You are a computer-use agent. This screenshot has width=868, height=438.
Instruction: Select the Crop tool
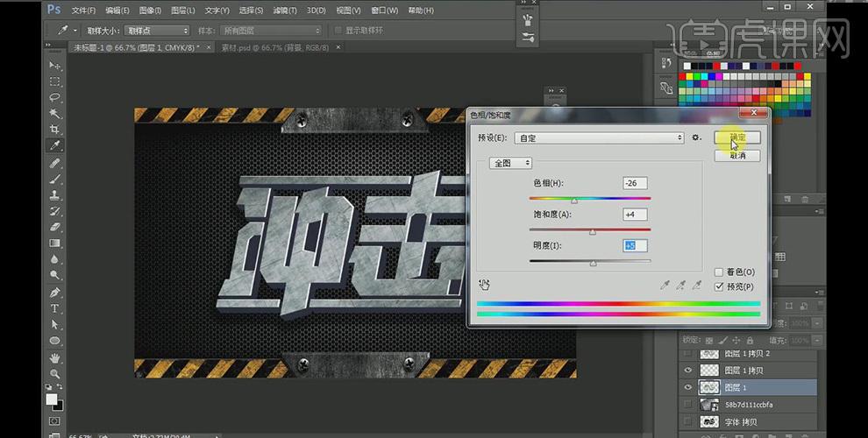coord(55,129)
